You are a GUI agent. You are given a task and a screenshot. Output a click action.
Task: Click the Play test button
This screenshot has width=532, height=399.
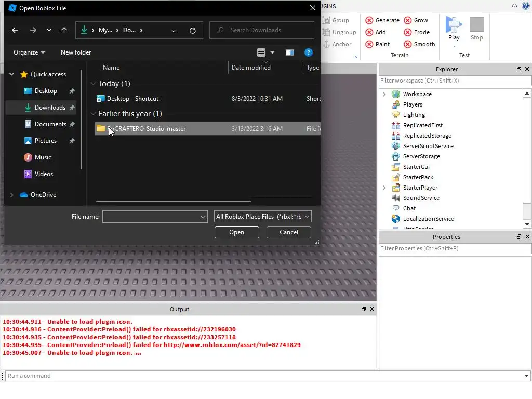point(454,29)
